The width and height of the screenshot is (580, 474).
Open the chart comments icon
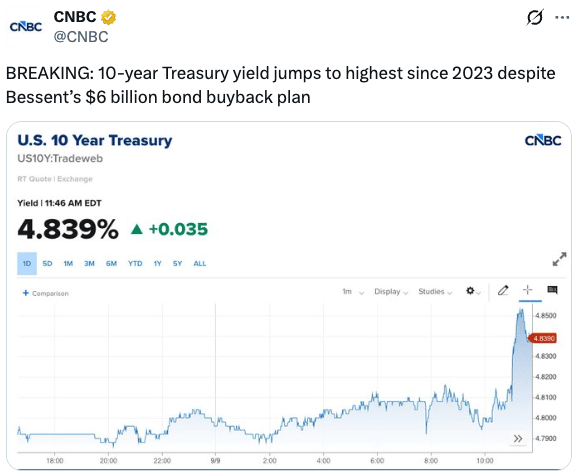click(552, 290)
